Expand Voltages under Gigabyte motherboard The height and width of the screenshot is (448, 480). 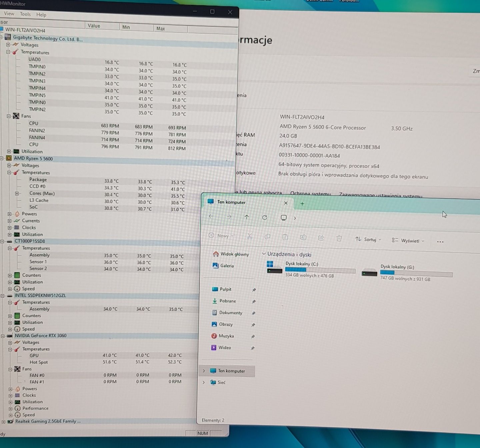tap(8, 44)
